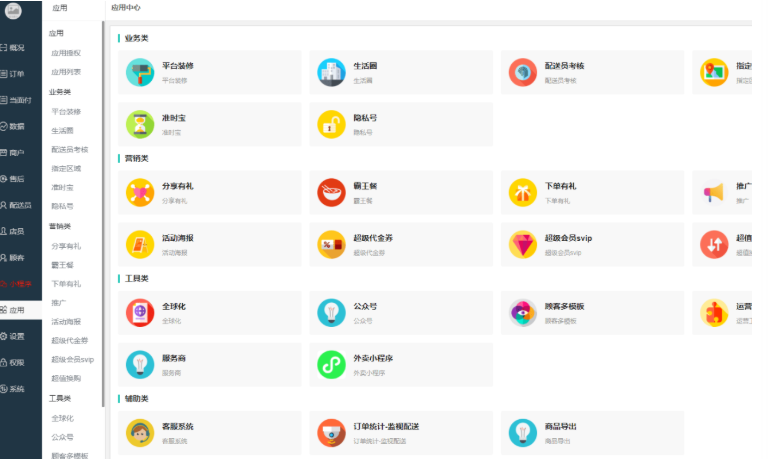
Task: Click the submenu vertical scrollbar
Action: tap(103, 214)
